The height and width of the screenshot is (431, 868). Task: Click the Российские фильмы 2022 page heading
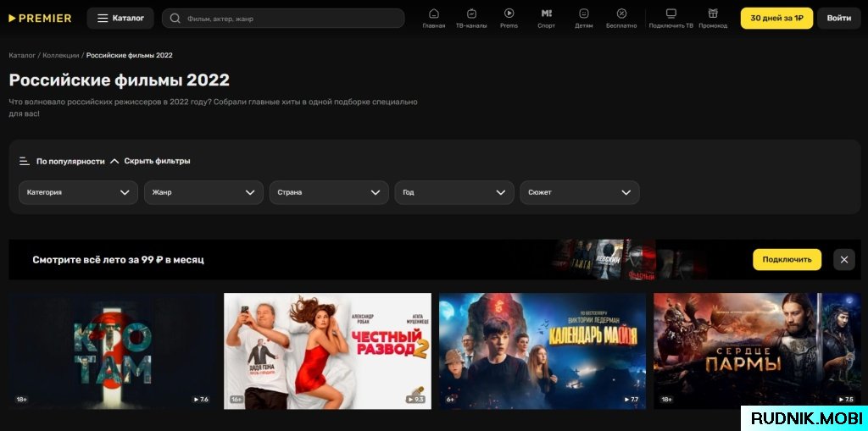tap(119, 80)
